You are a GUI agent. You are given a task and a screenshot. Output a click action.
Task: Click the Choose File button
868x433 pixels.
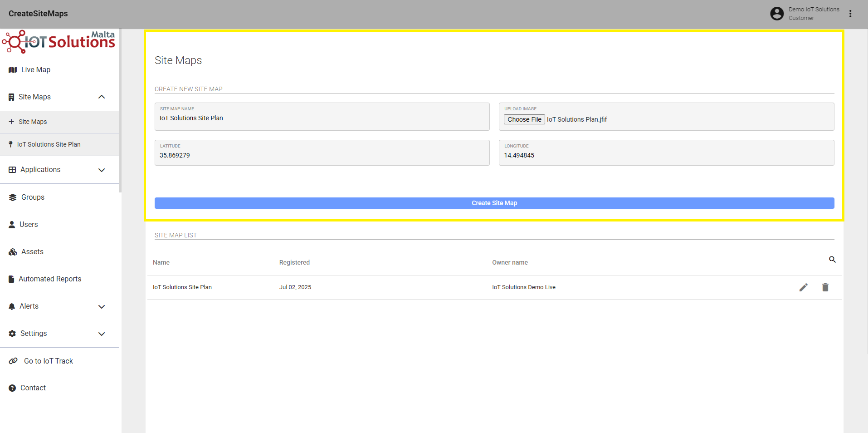[x=524, y=119]
